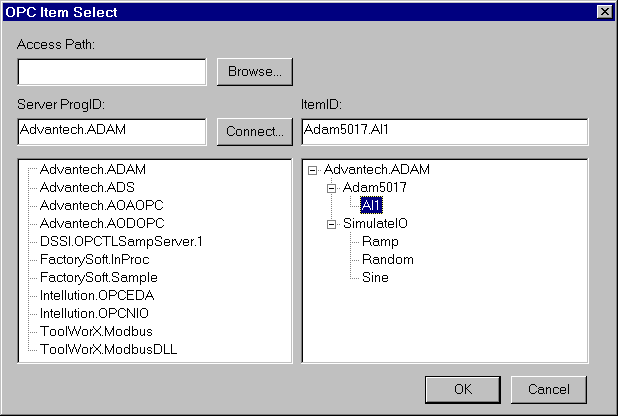Focus the Server ProgID input field
Image resolution: width=618 pixels, height=416 pixels.
point(112,132)
